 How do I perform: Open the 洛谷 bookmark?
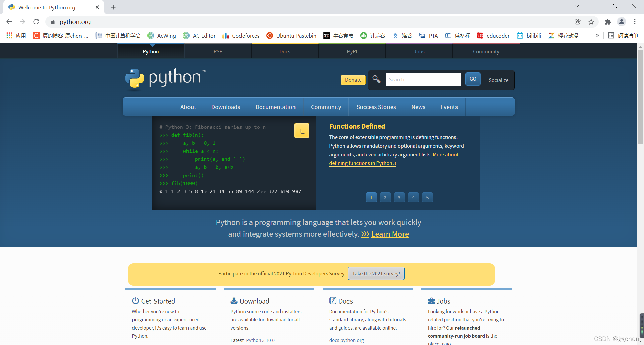[x=402, y=36]
